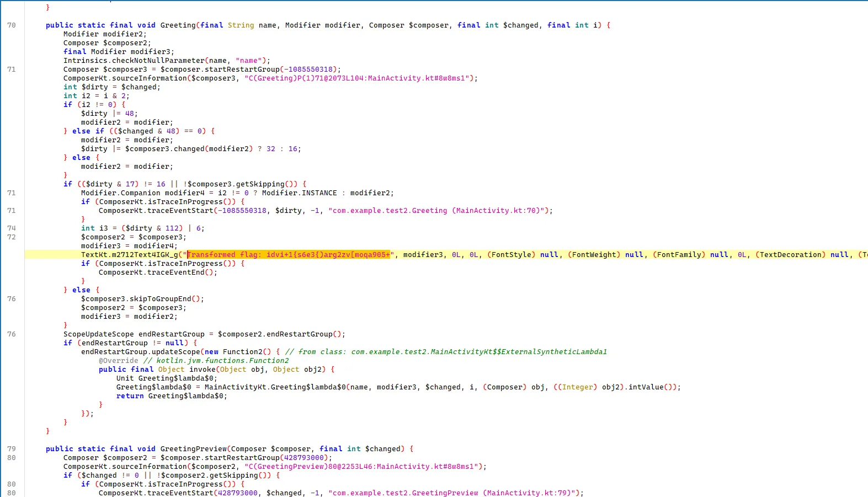The height and width of the screenshot is (497, 868).
Task: Click line number 79 in the gutter
Action: (x=12, y=449)
